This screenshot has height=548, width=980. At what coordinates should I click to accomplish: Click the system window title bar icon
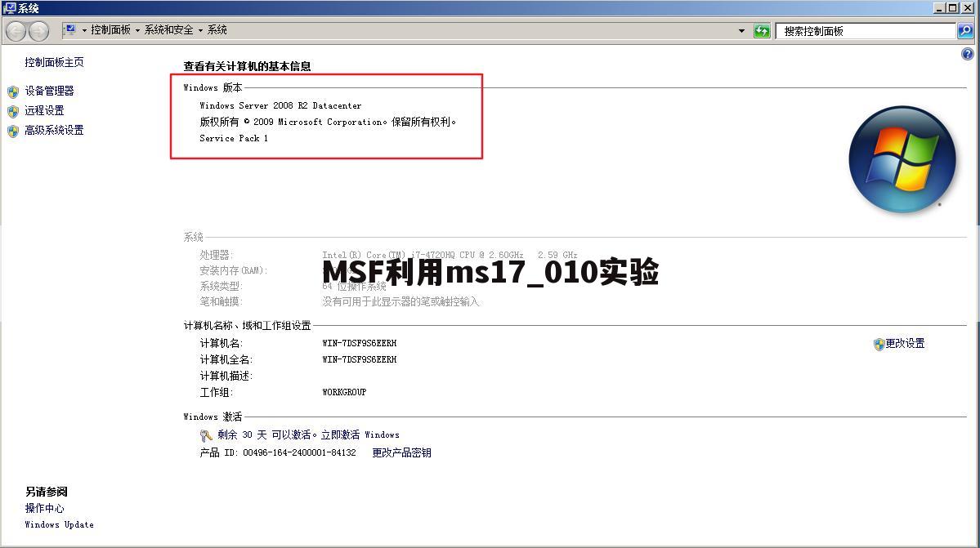click(9, 8)
